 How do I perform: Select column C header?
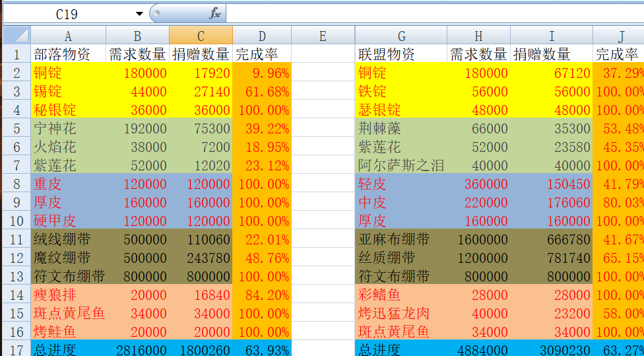201,36
